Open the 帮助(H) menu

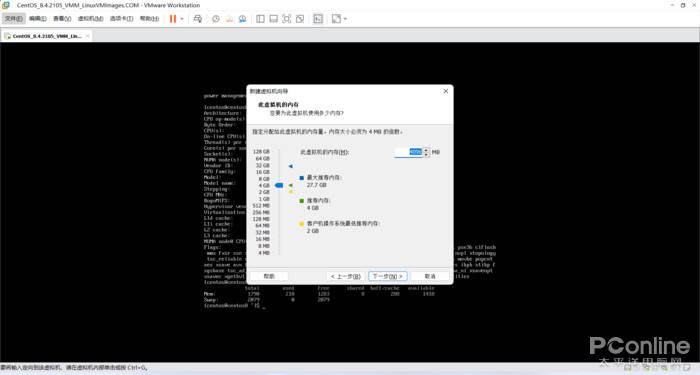[x=149, y=19]
